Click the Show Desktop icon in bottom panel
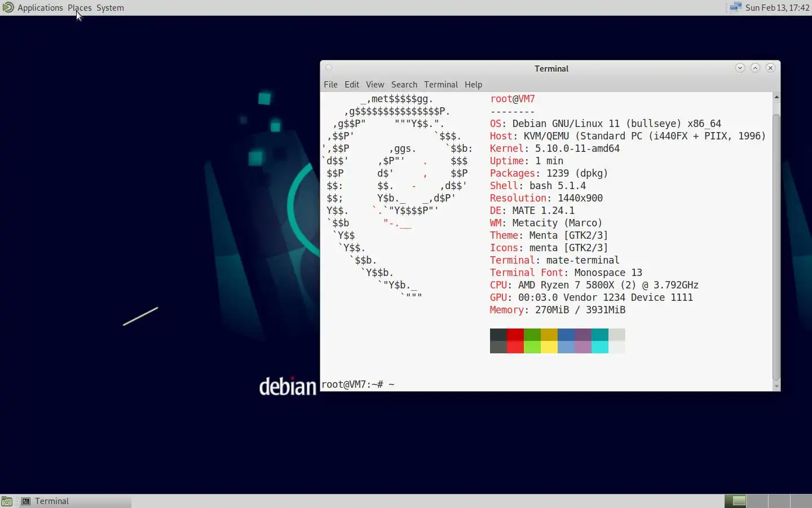Screen dimensions: 812x508 point(7,501)
